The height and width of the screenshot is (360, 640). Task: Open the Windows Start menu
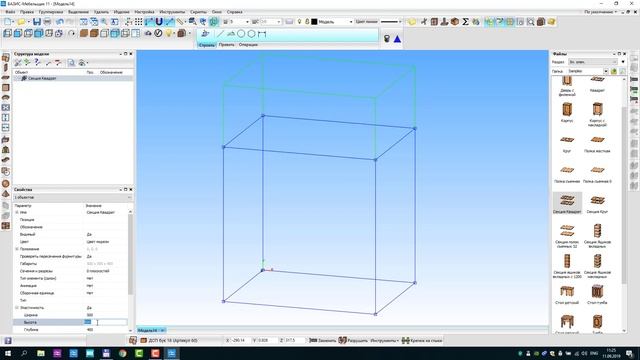(x=8, y=353)
